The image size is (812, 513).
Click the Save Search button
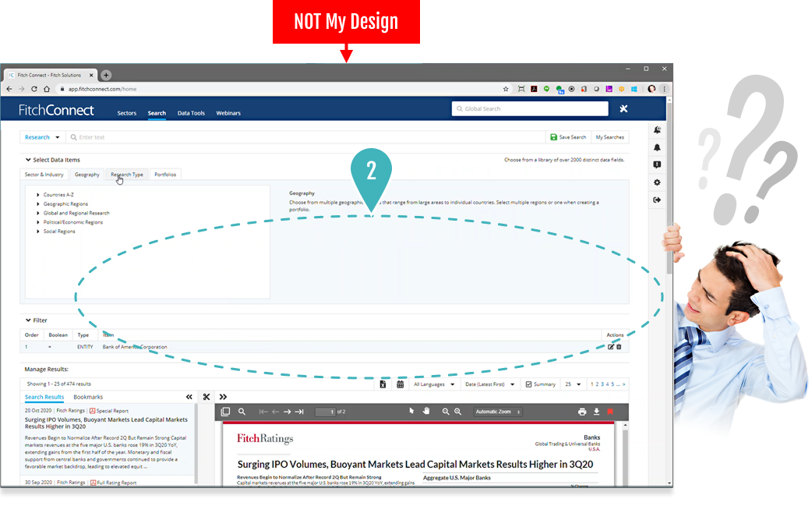point(568,137)
